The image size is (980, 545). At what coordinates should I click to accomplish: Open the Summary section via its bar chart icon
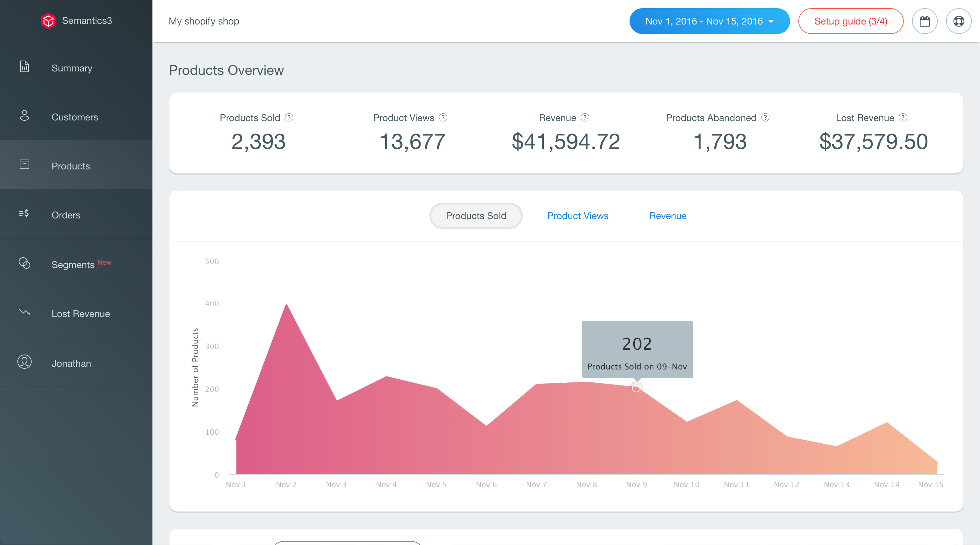pyautogui.click(x=24, y=67)
